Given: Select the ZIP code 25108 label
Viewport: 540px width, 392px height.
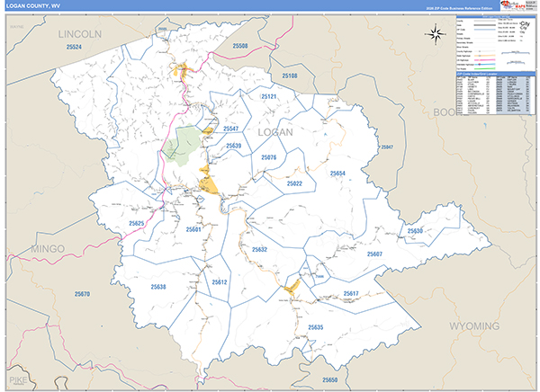Looking at the screenshot, I should [290, 76].
